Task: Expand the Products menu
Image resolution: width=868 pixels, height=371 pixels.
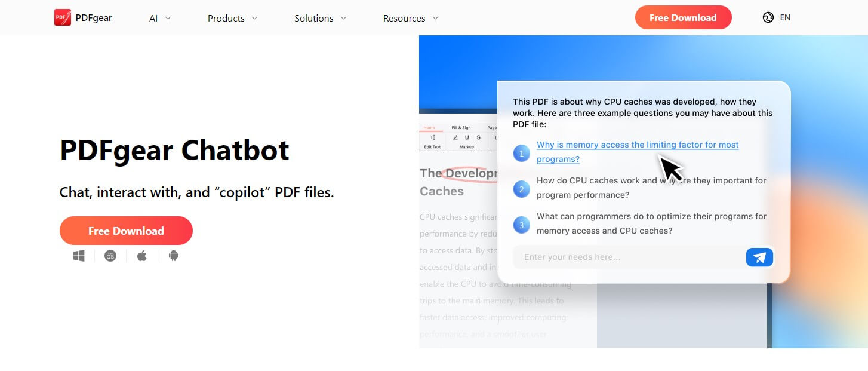Action: (x=232, y=18)
